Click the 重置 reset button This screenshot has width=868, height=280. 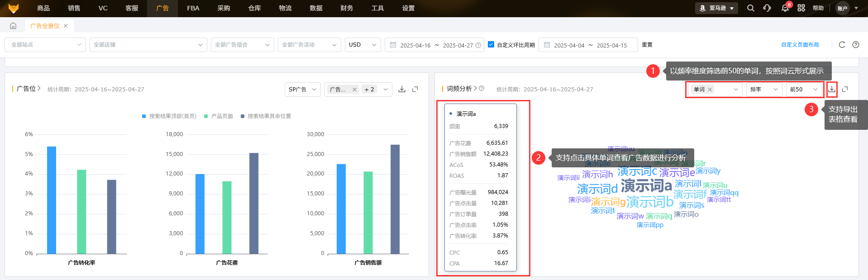647,45
